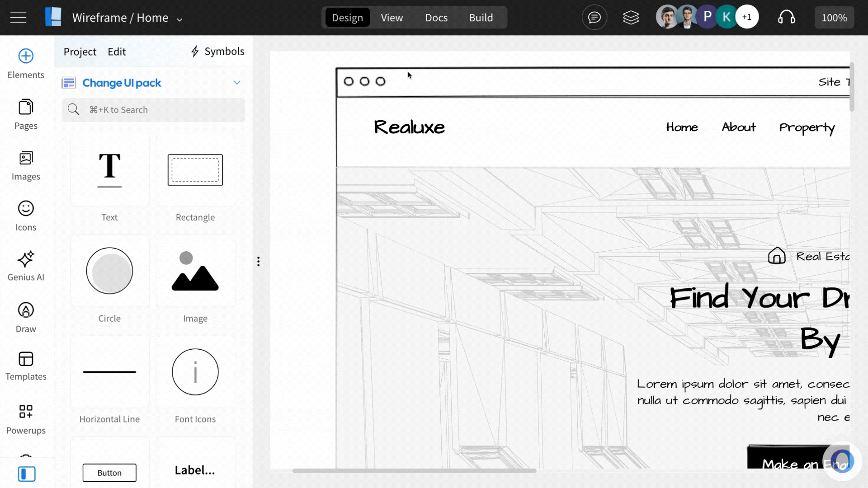Start a huddle with the headphones icon
This screenshot has height=488, width=868.
coord(787,17)
